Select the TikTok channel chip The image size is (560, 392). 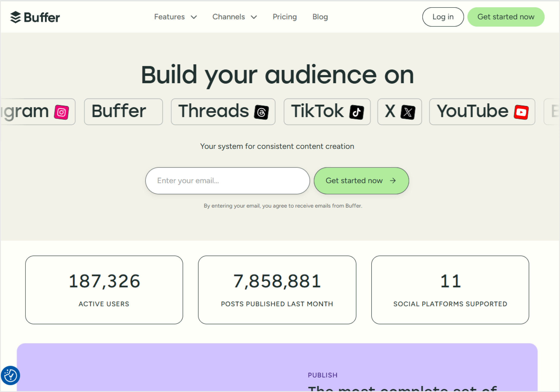click(327, 112)
